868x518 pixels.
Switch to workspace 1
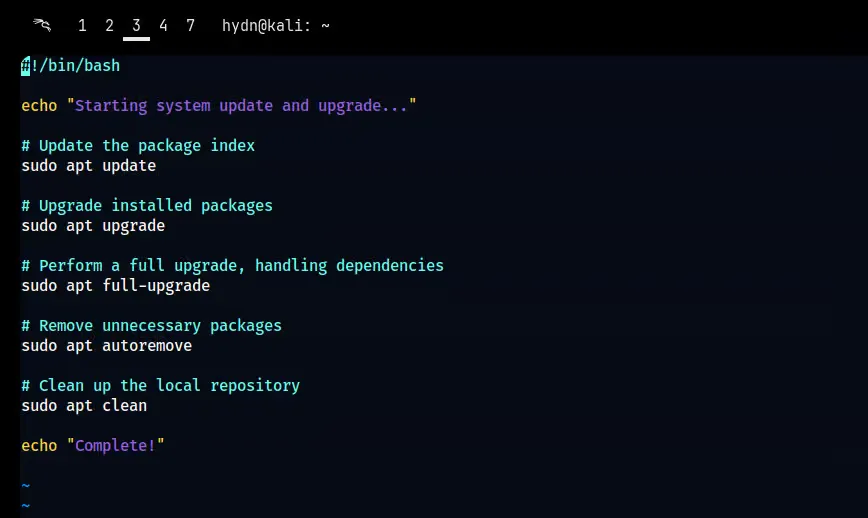(82, 25)
